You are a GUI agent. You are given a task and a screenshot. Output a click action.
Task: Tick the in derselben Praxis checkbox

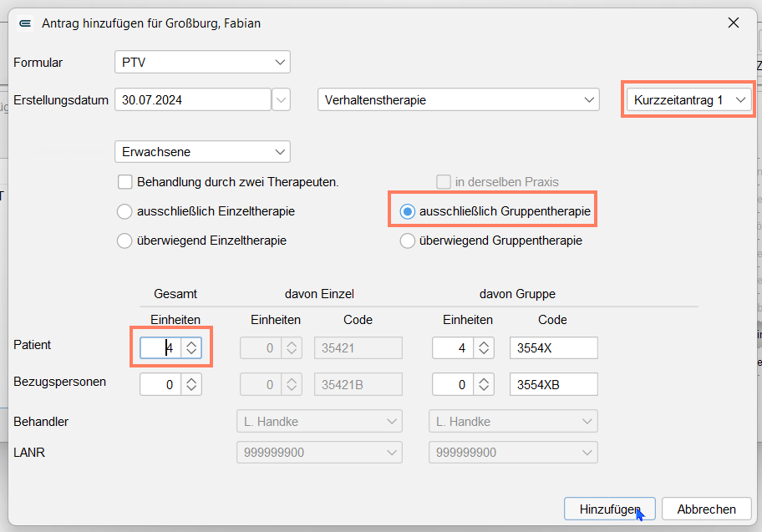pyautogui.click(x=443, y=182)
